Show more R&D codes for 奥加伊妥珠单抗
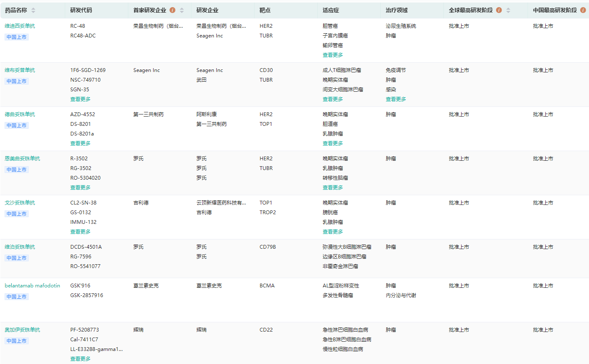The height and width of the screenshot is (364, 589). (x=80, y=359)
